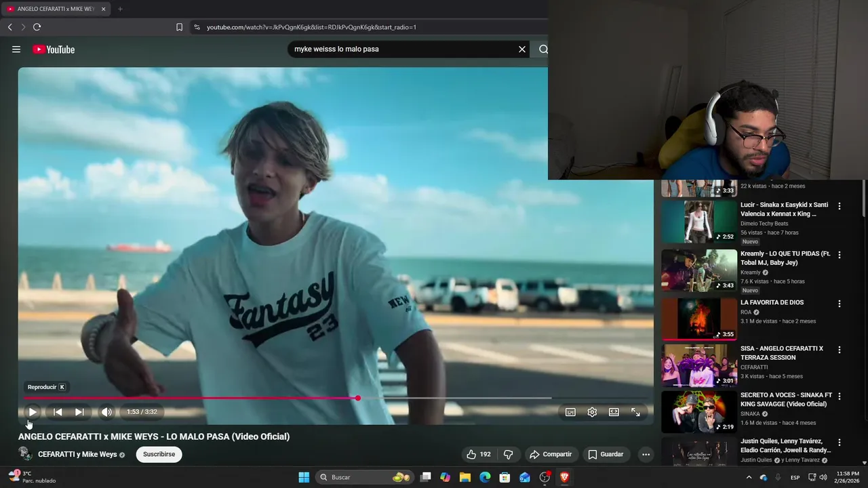Click the SINAKA channel name
This screenshot has height=488, width=868.
tap(750, 413)
